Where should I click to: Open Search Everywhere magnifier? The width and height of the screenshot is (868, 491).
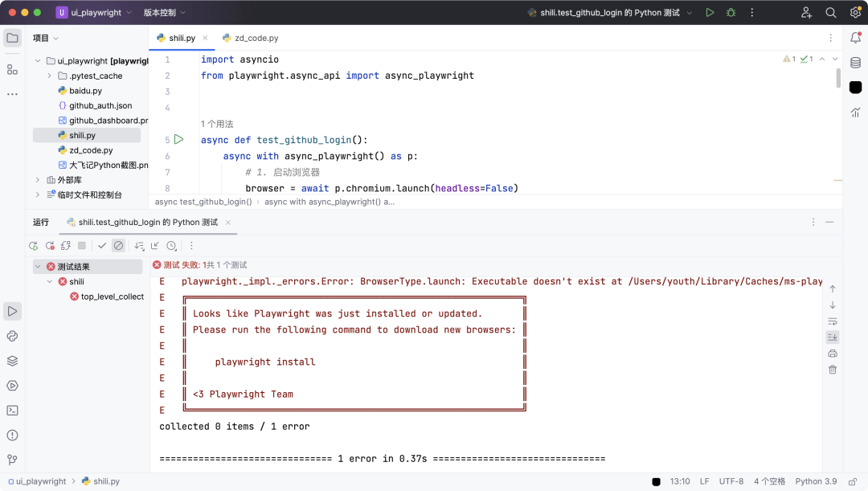point(831,12)
